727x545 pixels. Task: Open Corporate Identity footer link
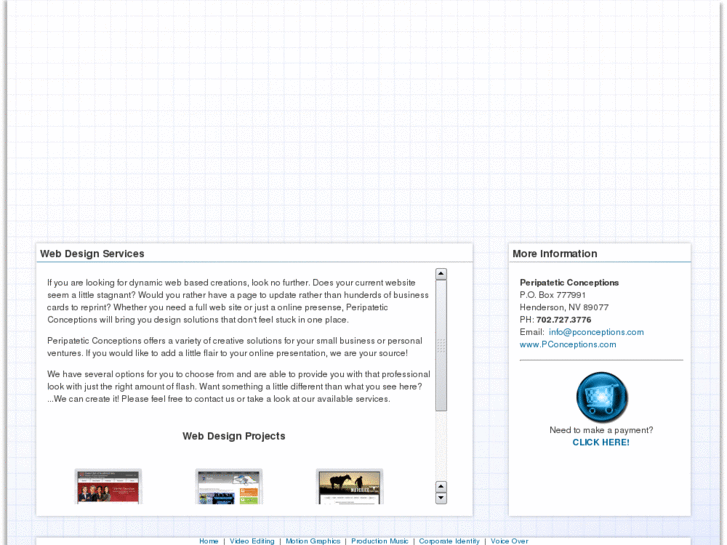tap(449, 541)
